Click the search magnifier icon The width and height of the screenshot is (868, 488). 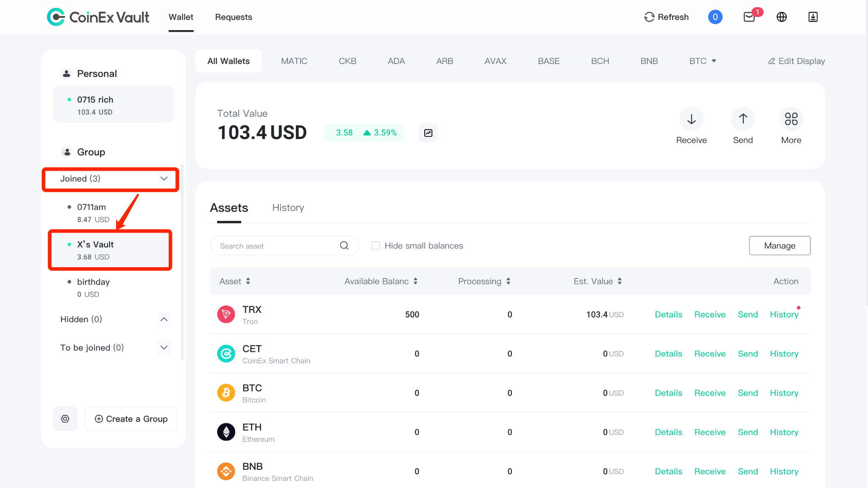[x=344, y=245]
